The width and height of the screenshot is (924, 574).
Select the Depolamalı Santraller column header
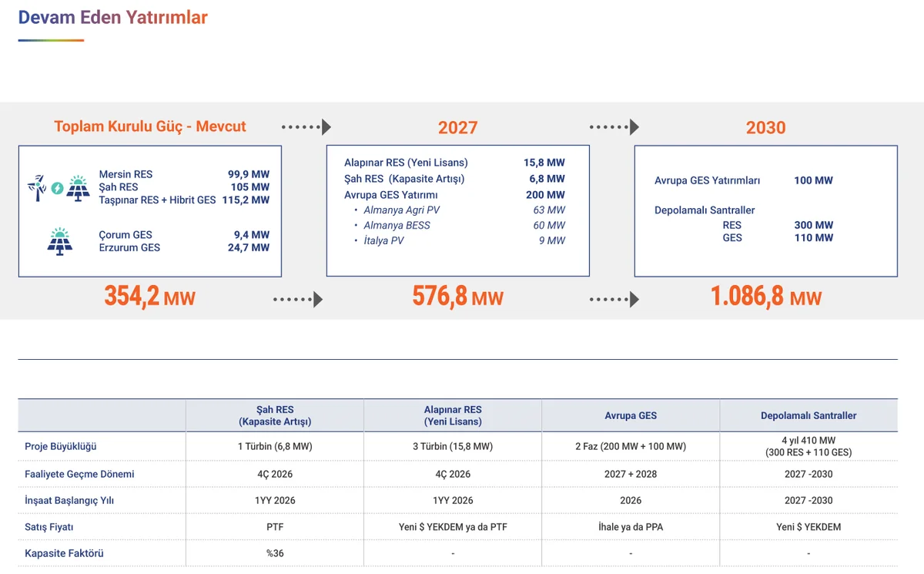pos(808,415)
